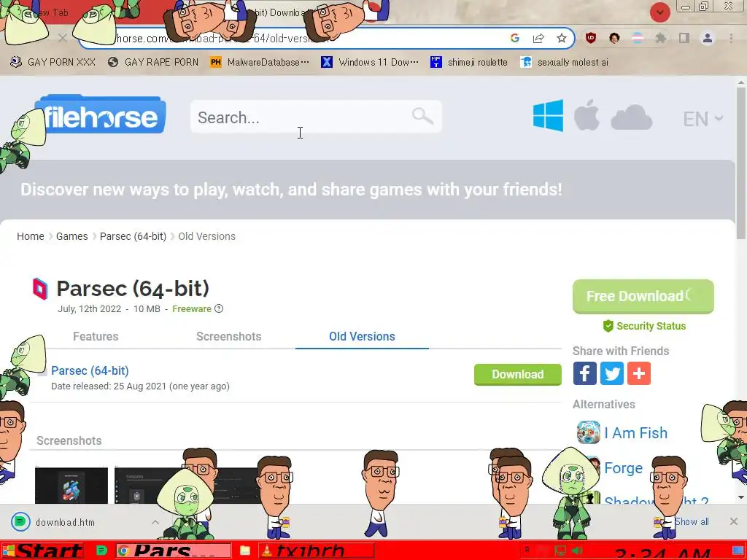Screen dimensions: 747x560
Task: Go to Games breadcrumb
Action: (x=72, y=236)
